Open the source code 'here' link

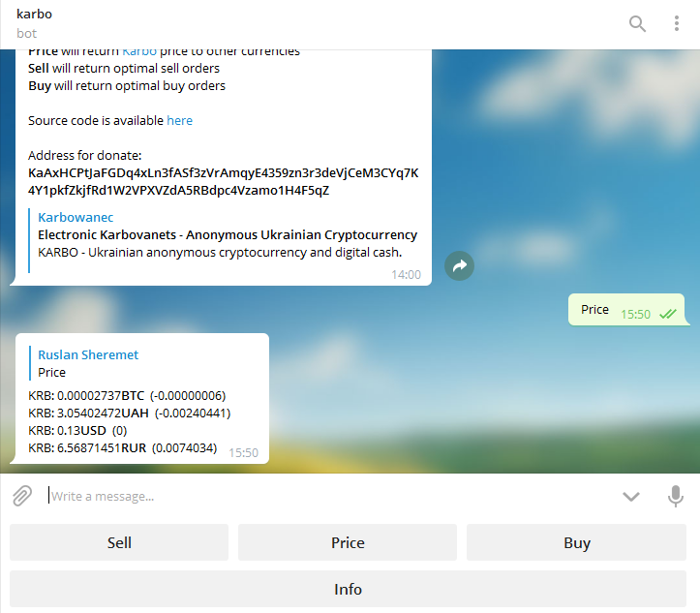179,120
